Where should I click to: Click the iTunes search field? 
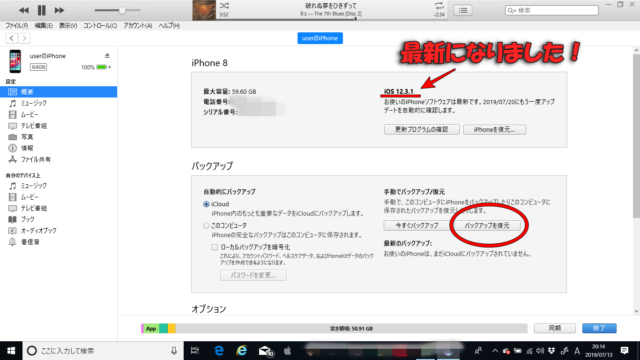pyautogui.click(x=552, y=10)
